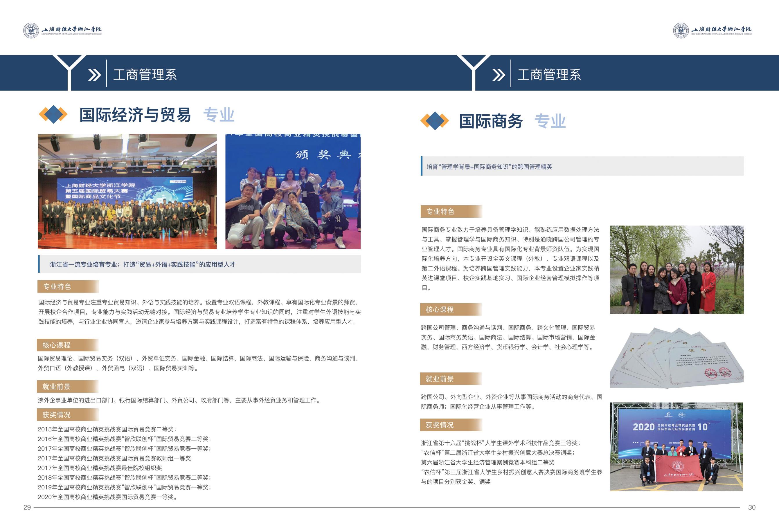
Task: Click the double chevron on right banner
Action: (499, 75)
